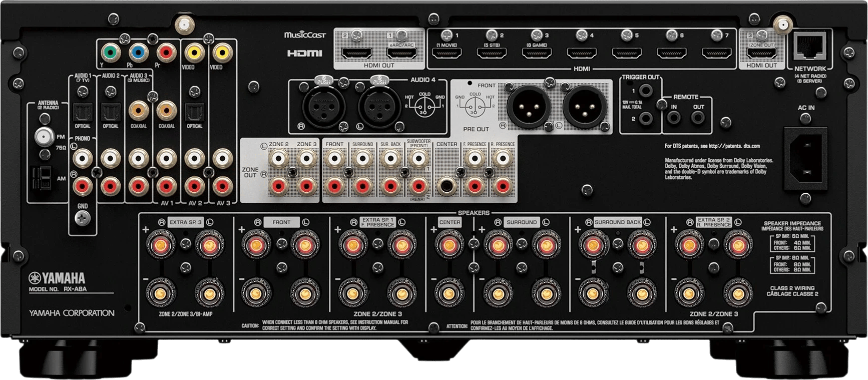Click SUBWOOFER 2 (REAR) pre-out jack
Viewport: 868px width, 380px height.
[x=418, y=187]
